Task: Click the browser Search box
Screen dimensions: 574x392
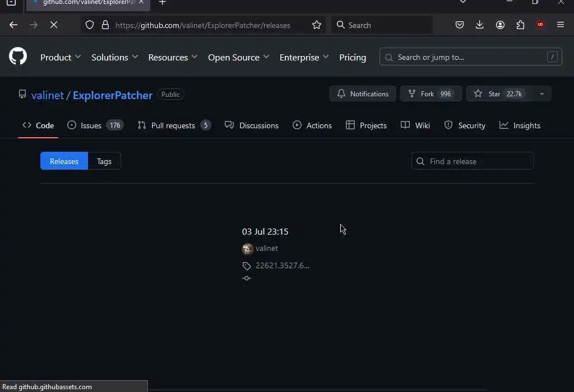Action: [382, 25]
